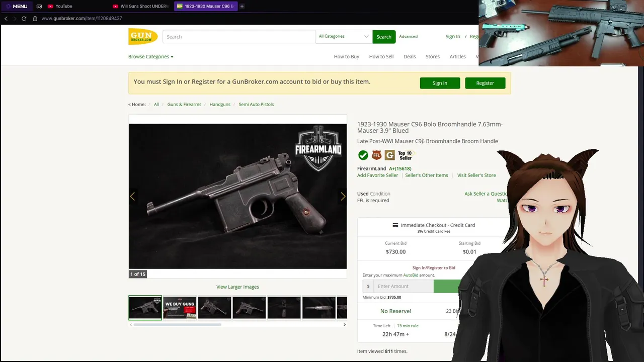
Task: Click the FFL badge icon
Action: (x=376, y=155)
